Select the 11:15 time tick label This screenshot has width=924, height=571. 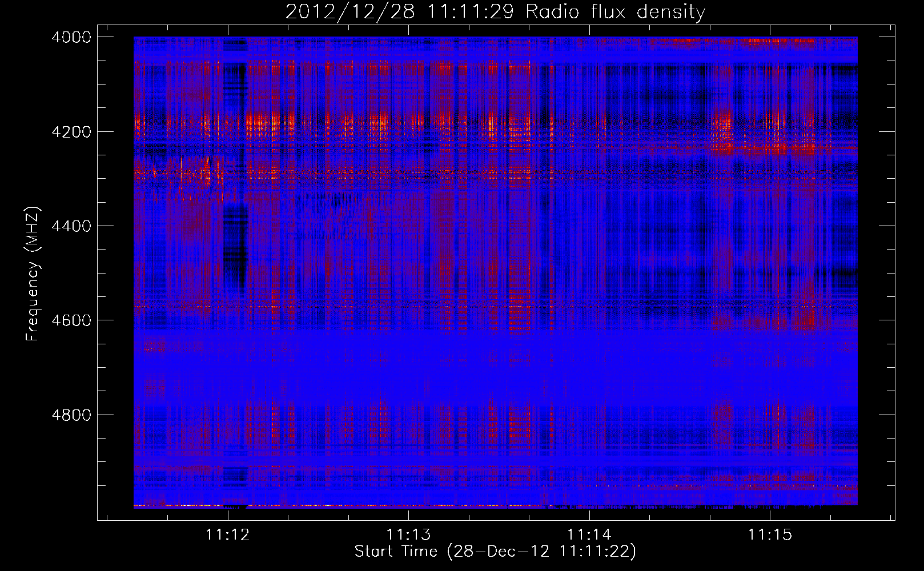point(770,534)
